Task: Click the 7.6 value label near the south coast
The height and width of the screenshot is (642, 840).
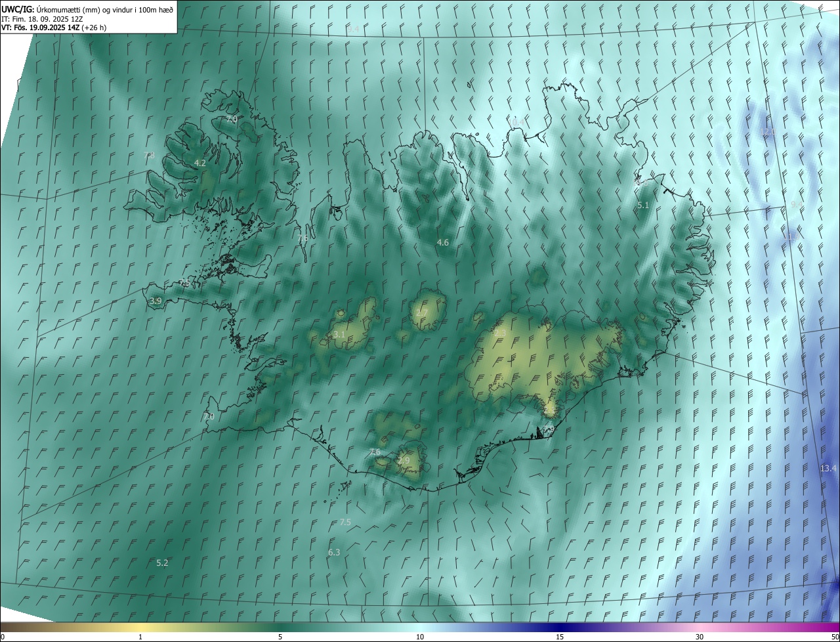Action: coord(375,452)
